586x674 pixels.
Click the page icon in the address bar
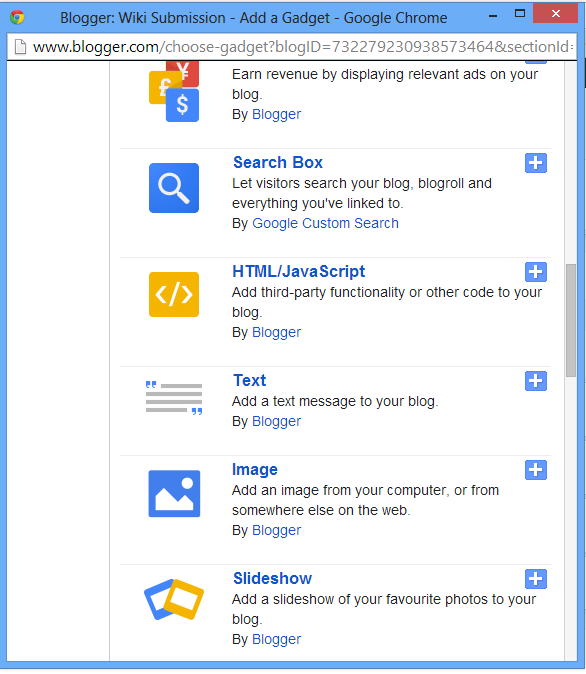[20, 47]
